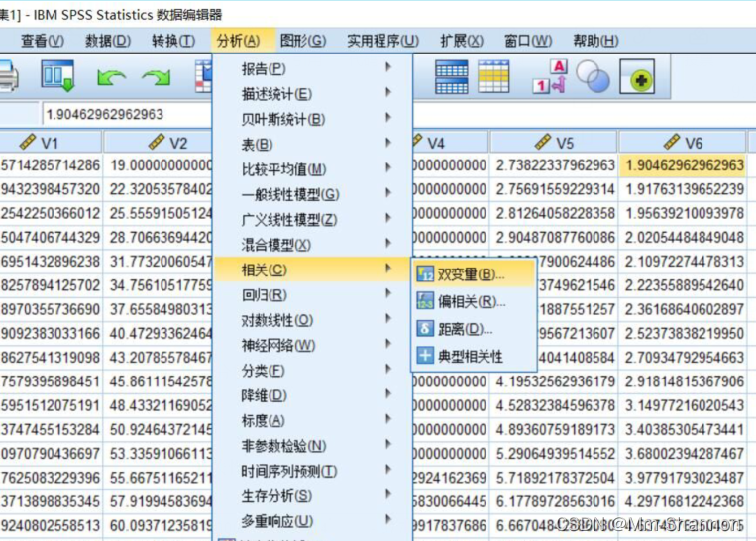Choose 偏相关(R)... from the submenu
Screen dimensions: 756x541
(475, 302)
